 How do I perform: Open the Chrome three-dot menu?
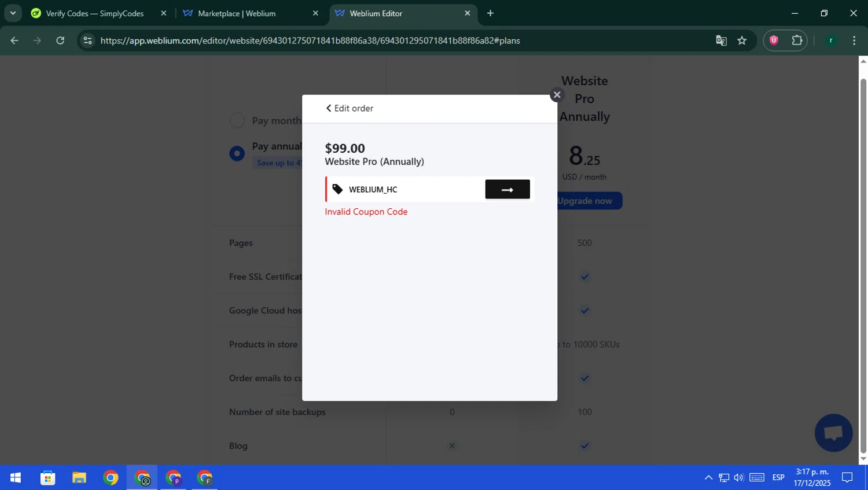click(854, 40)
